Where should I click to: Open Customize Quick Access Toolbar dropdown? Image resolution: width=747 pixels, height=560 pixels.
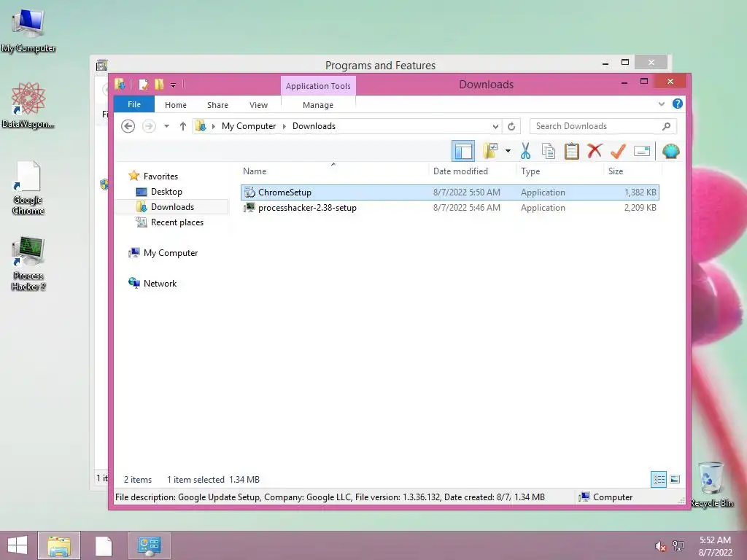tap(173, 85)
